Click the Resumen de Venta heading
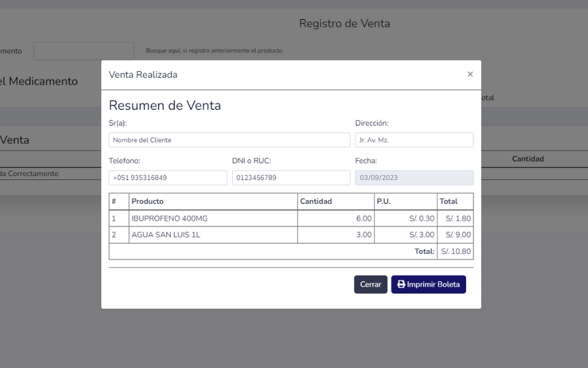Image resolution: width=588 pixels, height=368 pixels. tap(165, 105)
